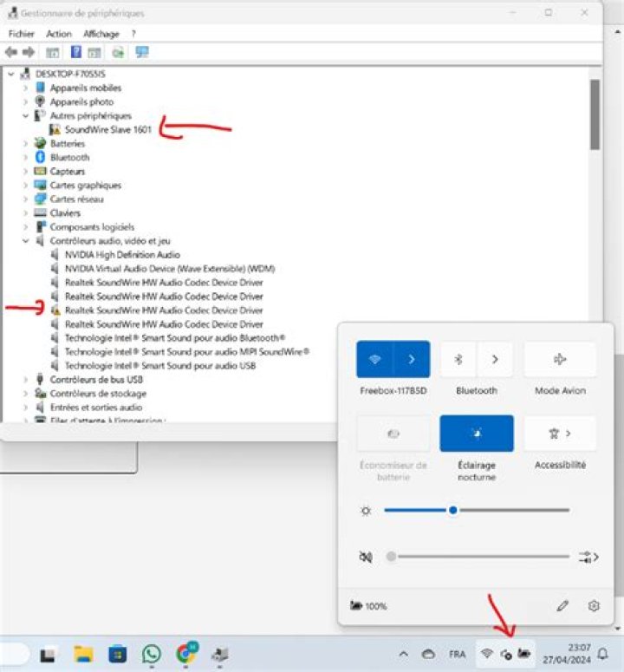The height and width of the screenshot is (672, 624).
Task: Click the Forward arrow in Device Manager toolbar
Action: (x=29, y=52)
